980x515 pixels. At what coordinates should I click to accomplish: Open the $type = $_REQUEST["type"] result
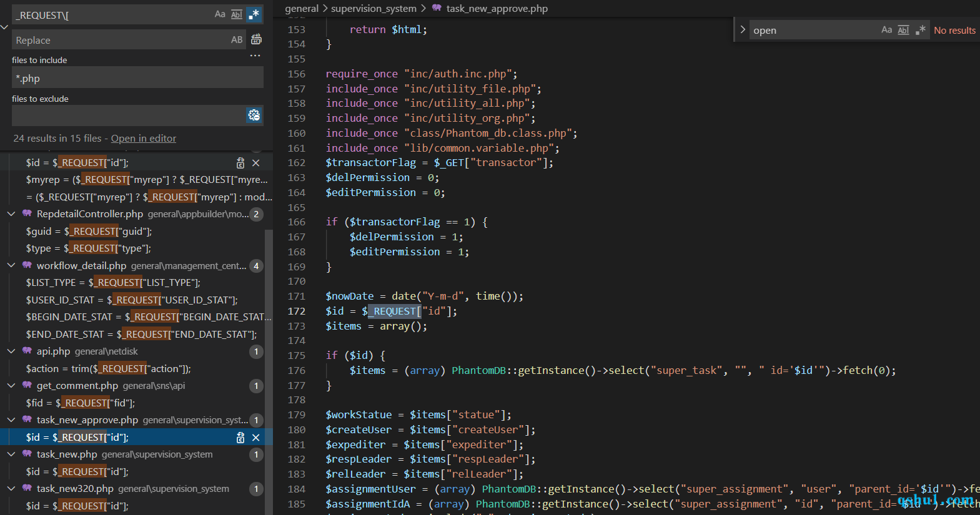[x=88, y=248]
